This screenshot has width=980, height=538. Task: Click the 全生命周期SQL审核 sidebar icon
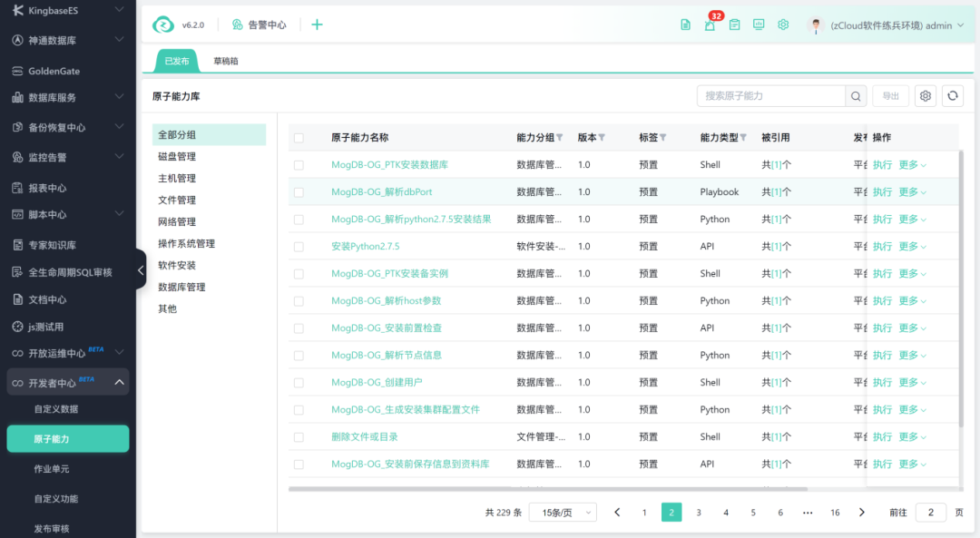click(x=17, y=272)
